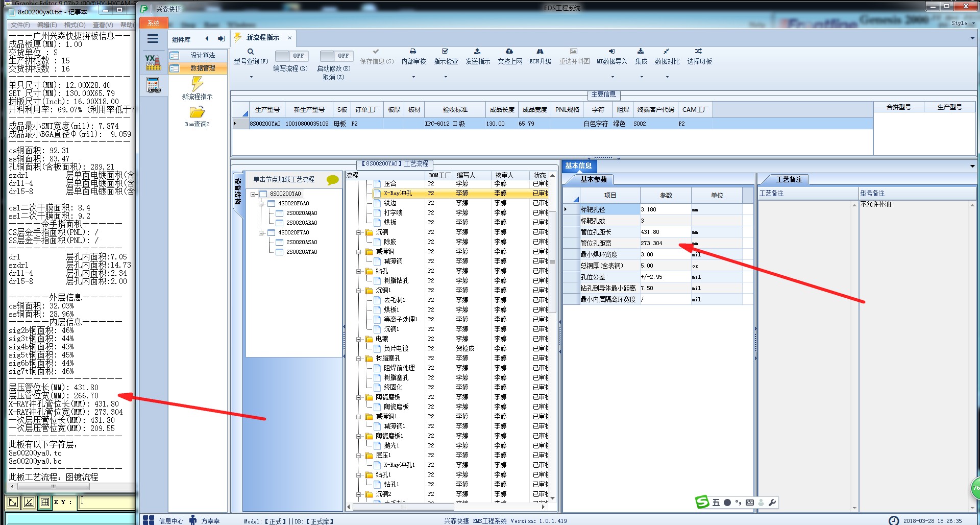The width and height of the screenshot is (980, 525).
Task: Click the 组件库 pin/login arrow icon
Action: pos(221,39)
